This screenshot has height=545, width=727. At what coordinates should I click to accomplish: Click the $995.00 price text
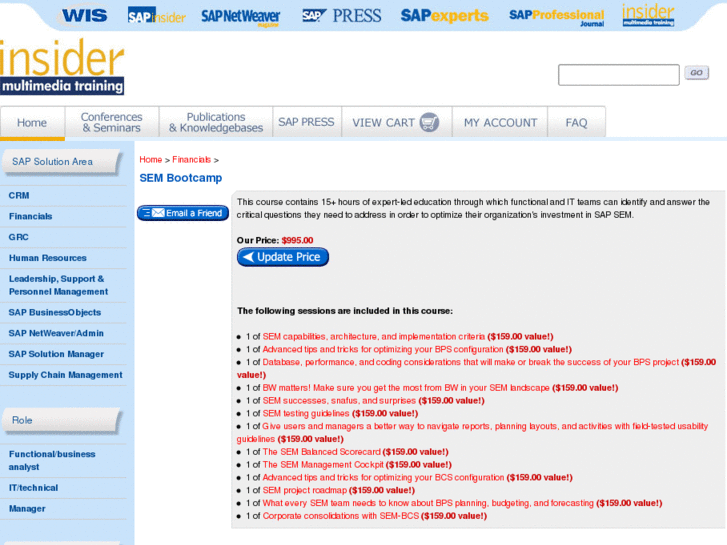[x=297, y=240]
